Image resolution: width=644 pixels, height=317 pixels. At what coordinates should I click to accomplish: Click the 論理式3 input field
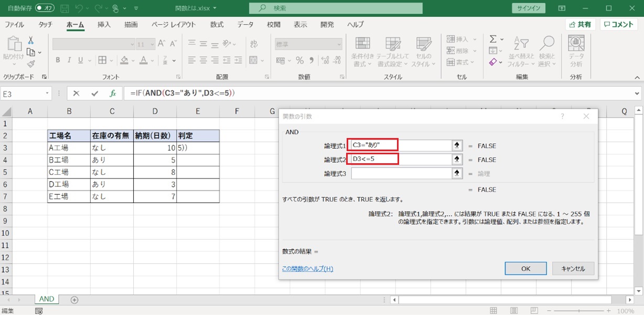[x=401, y=173]
